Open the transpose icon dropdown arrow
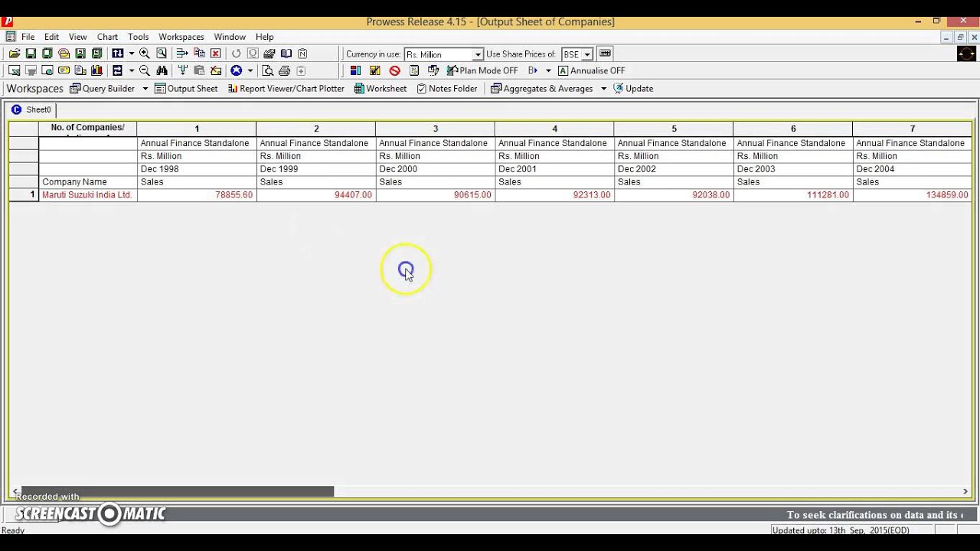980x551 pixels. coord(132,70)
